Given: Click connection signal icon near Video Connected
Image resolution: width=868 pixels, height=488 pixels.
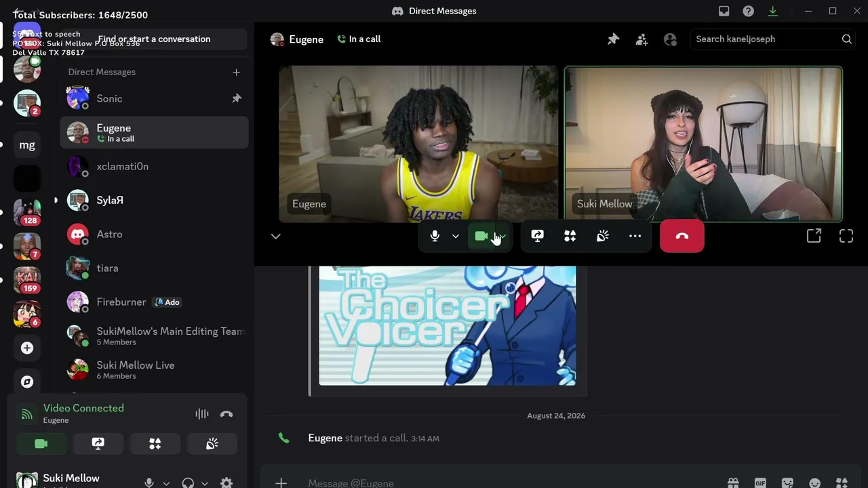Looking at the screenshot, I should tap(26, 414).
